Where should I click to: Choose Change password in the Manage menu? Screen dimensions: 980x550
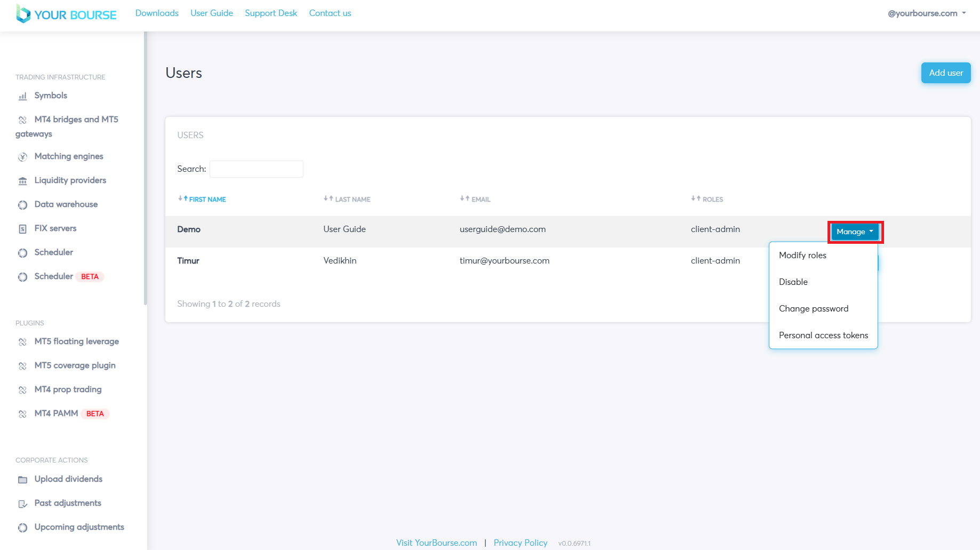pos(813,308)
